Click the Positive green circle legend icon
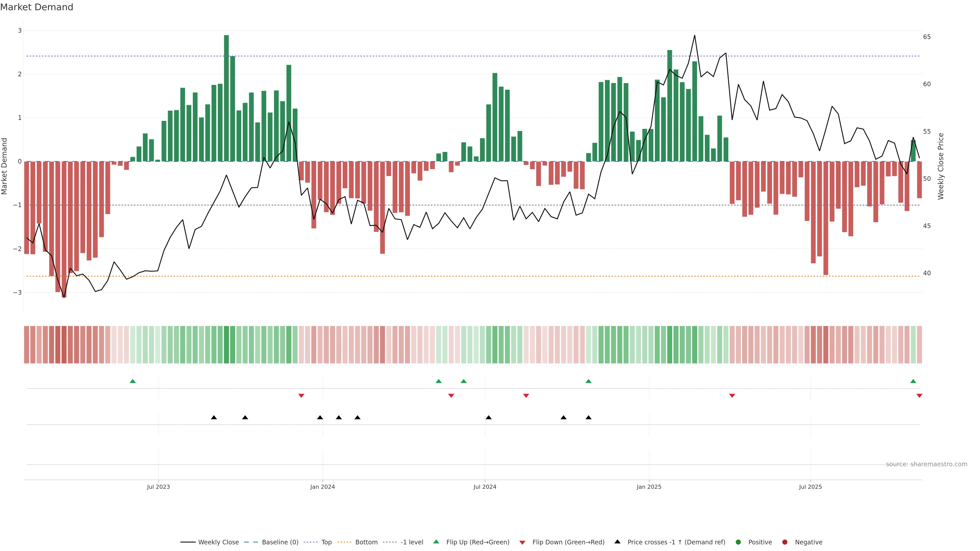980x551 pixels. (738, 542)
